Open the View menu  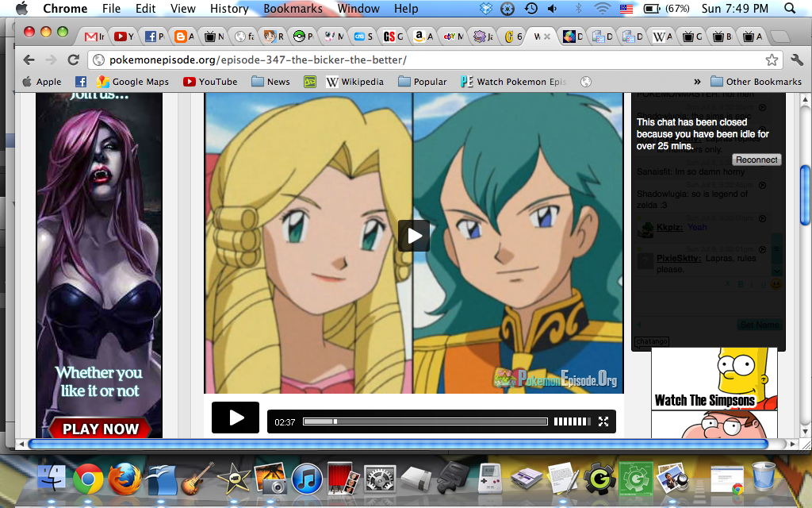pyautogui.click(x=183, y=8)
